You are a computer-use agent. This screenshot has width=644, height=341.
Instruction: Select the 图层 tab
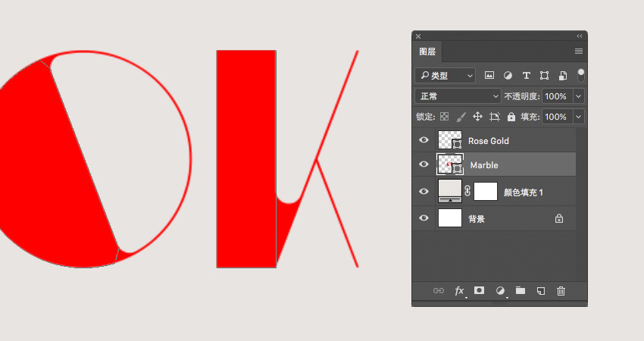coord(427,52)
